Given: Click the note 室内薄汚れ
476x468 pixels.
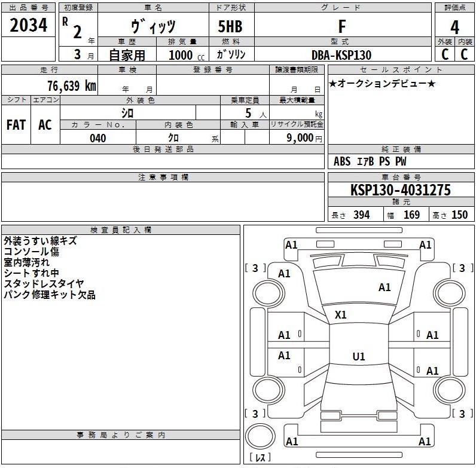Looking at the screenshot, I should [x=26, y=262].
